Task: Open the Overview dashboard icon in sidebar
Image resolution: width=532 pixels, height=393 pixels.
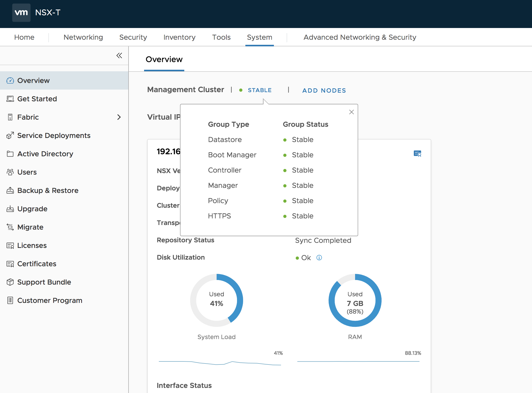Action: coord(10,80)
